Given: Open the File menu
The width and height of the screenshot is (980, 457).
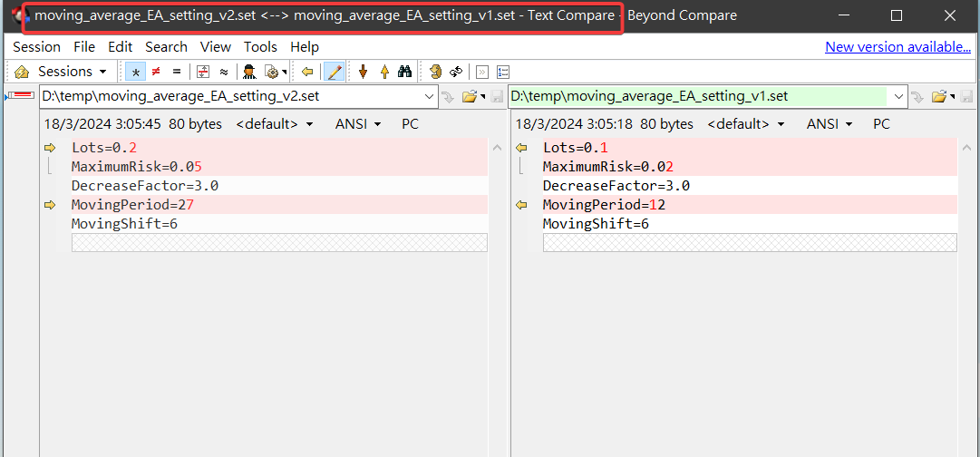Looking at the screenshot, I should click(x=84, y=47).
